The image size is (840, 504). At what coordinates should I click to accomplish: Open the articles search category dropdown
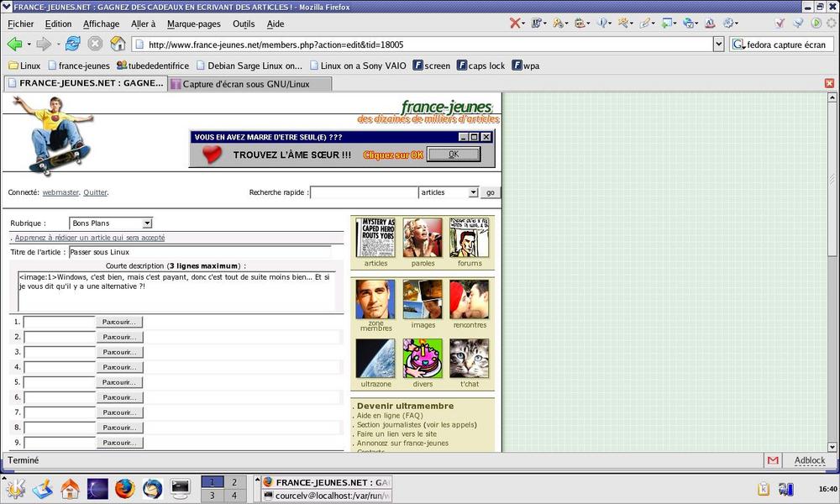pyautogui.click(x=449, y=192)
